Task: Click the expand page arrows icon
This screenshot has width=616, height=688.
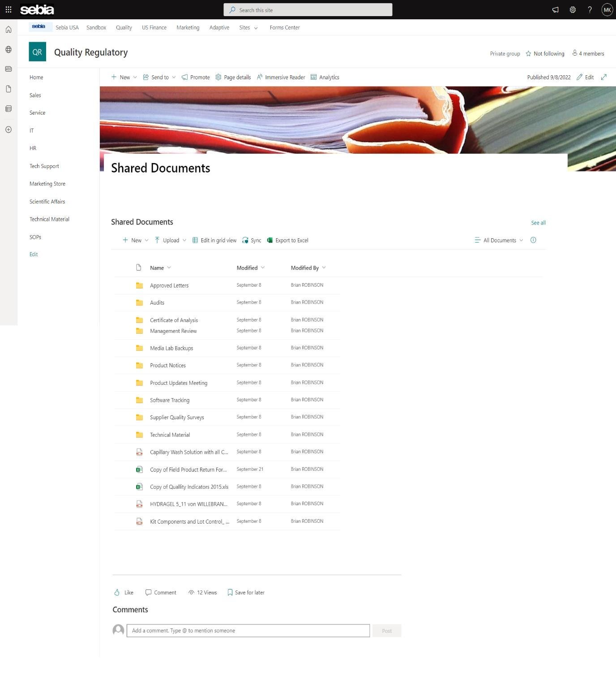Action: point(604,77)
